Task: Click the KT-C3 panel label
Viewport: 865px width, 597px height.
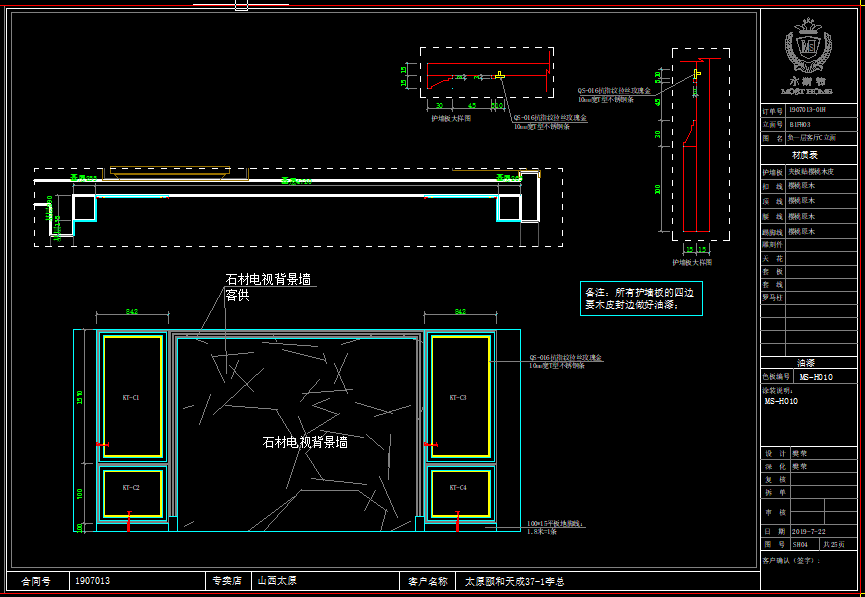Action: coord(458,397)
